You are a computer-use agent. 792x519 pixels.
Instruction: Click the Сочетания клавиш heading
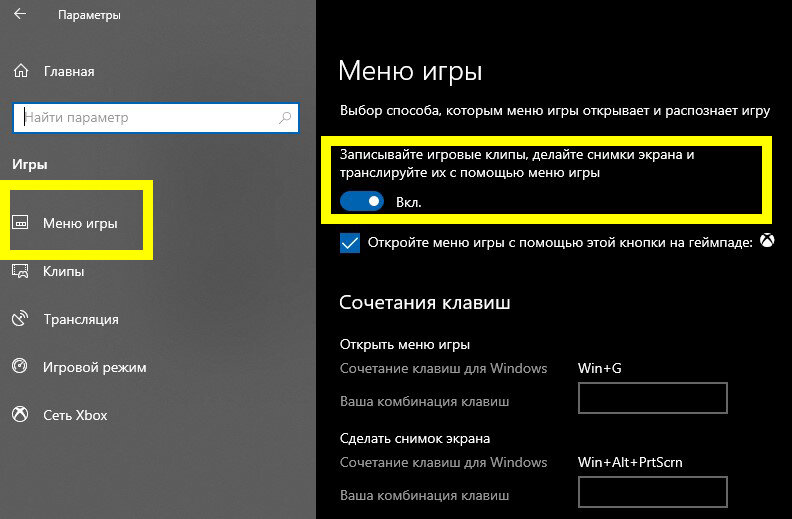click(x=424, y=302)
